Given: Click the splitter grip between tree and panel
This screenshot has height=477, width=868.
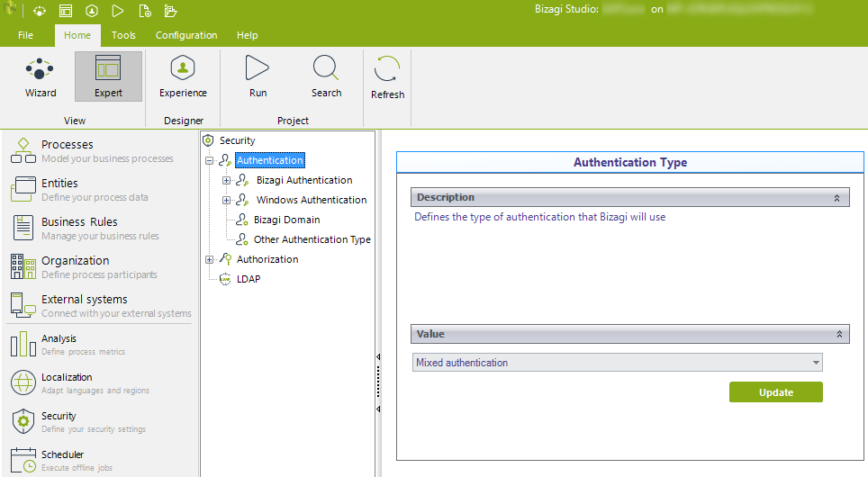Looking at the screenshot, I should tap(378, 382).
